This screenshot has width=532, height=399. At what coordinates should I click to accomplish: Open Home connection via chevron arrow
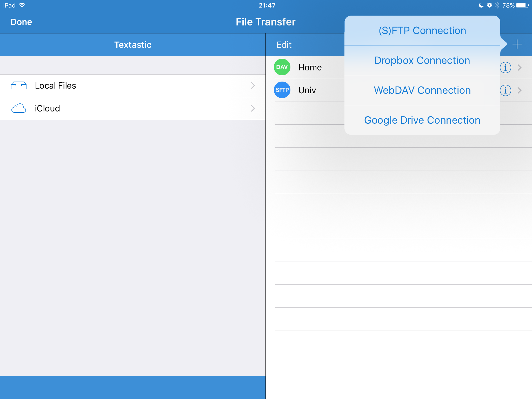coord(520,68)
